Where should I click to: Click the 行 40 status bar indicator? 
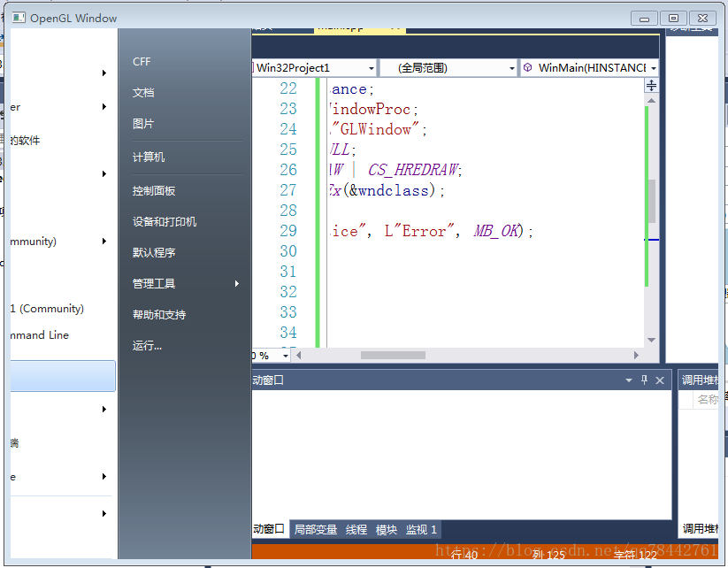466,555
